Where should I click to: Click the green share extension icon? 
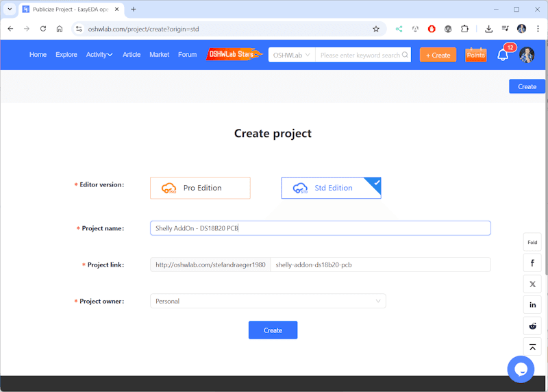(399, 29)
